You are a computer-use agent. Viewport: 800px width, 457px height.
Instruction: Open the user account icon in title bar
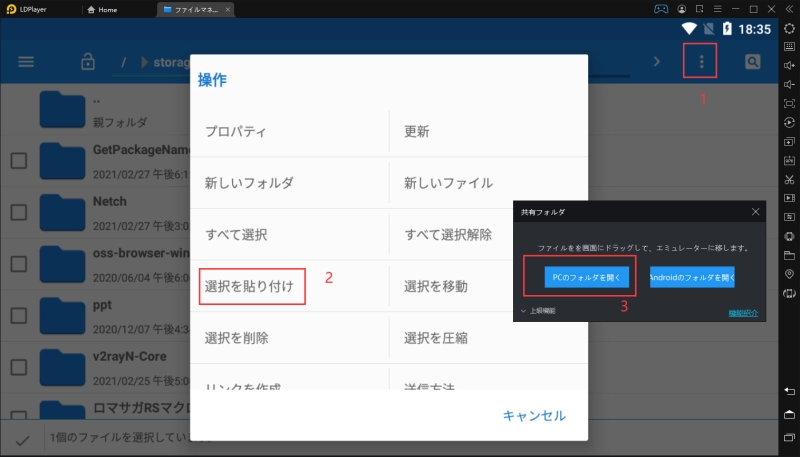pos(682,9)
